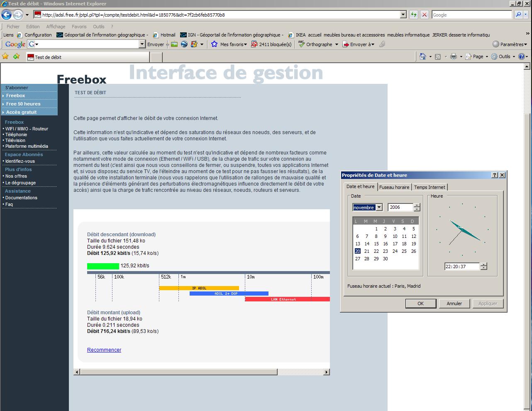Viewport: 532px width, 411px height.
Task: Select the Test de débit browser tab
Action: click(88, 57)
